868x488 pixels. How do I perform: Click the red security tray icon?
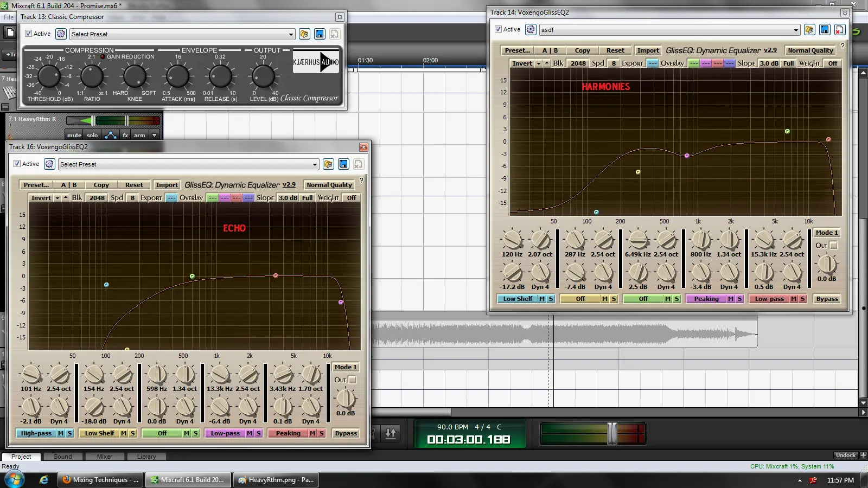pos(813,480)
